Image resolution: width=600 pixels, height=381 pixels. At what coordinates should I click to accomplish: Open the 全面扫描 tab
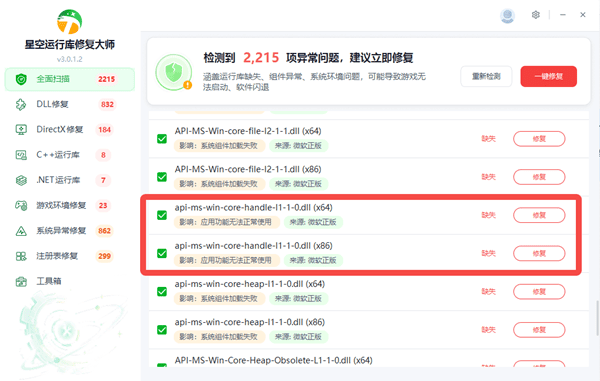pos(70,79)
